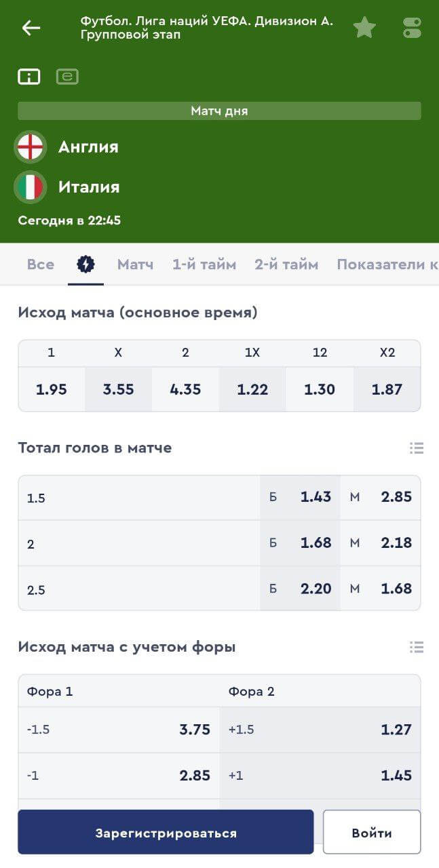
Task: Expand list icon for Тотал голов в матче
Action: 417,448
